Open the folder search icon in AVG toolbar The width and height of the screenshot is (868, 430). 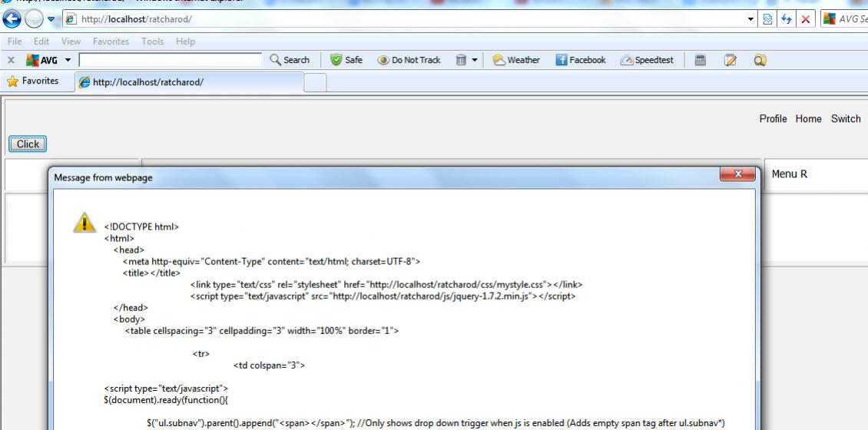coord(760,60)
